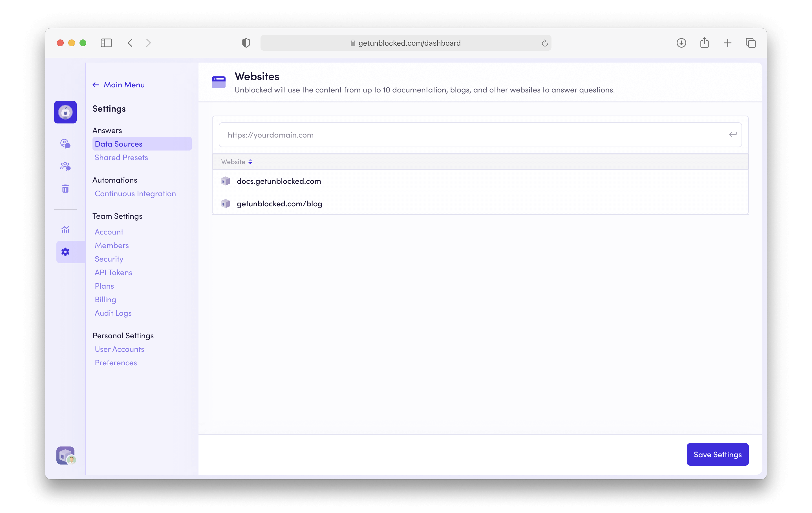Open the Audit Logs page
Image resolution: width=812 pixels, height=513 pixels.
(x=113, y=313)
